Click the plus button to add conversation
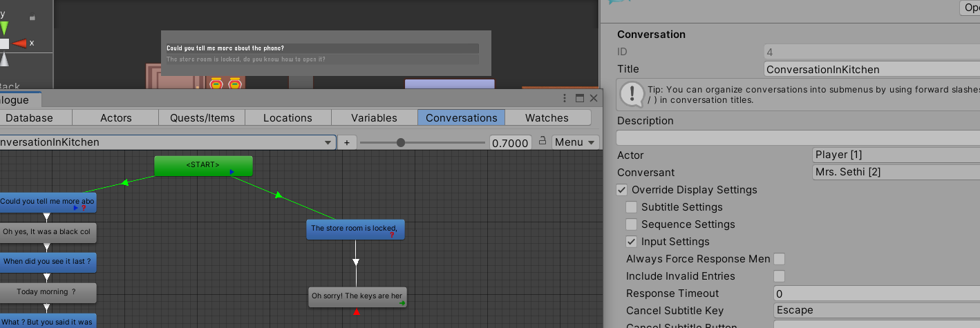 (x=347, y=142)
